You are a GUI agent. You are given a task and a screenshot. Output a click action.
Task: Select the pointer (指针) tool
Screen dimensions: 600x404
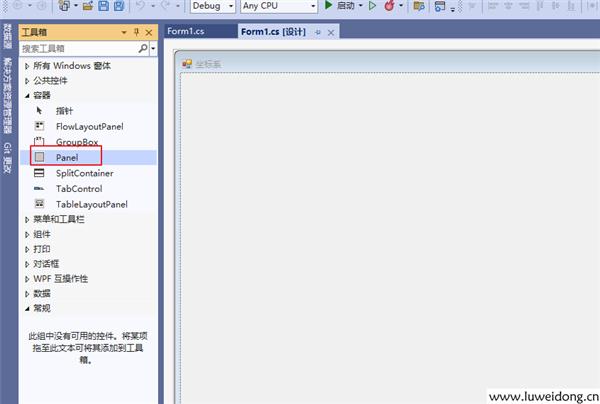tap(64, 111)
